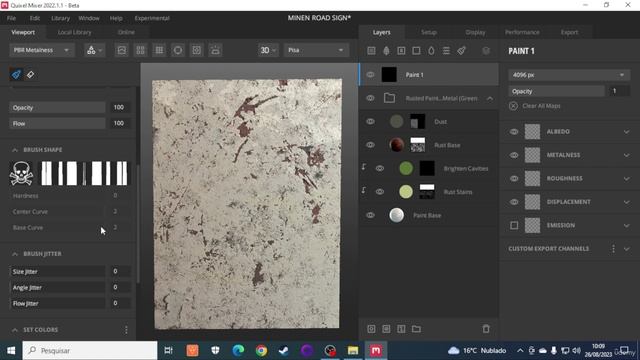Collapse the Brush Jitter section
This screenshot has height=360, width=640.
click(x=15, y=254)
